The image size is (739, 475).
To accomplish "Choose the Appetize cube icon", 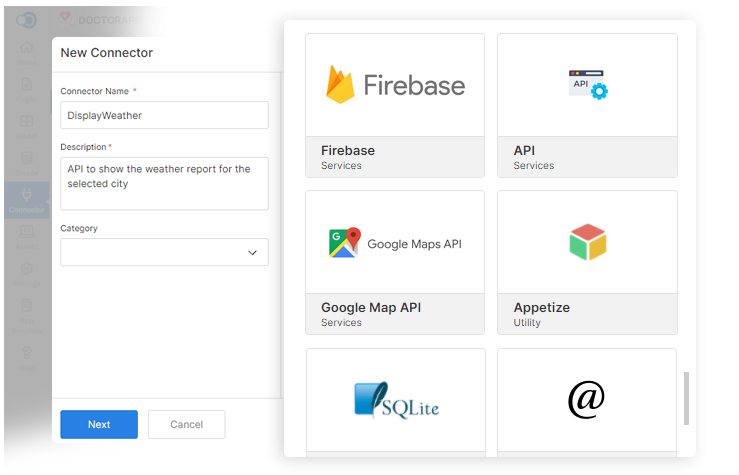I will click(x=587, y=243).
